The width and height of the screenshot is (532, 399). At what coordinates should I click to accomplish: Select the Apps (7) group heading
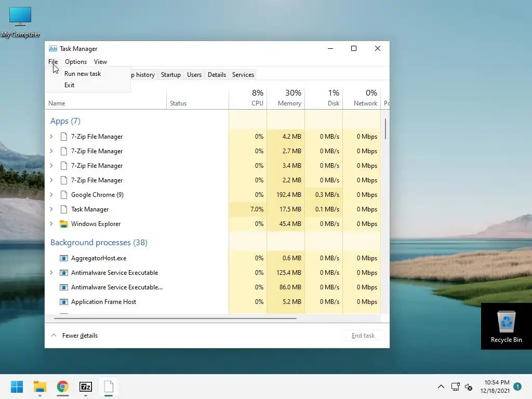tap(65, 121)
